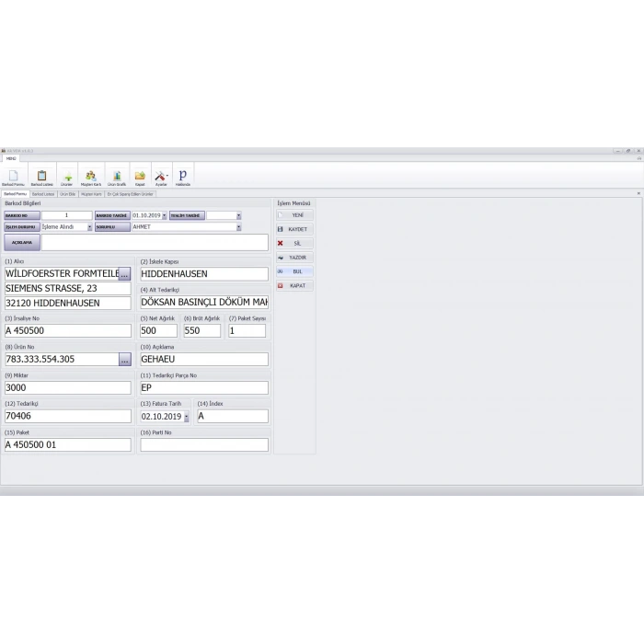
Task: Click the İrsaliye No A 450500 field
Action: point(68,331)
